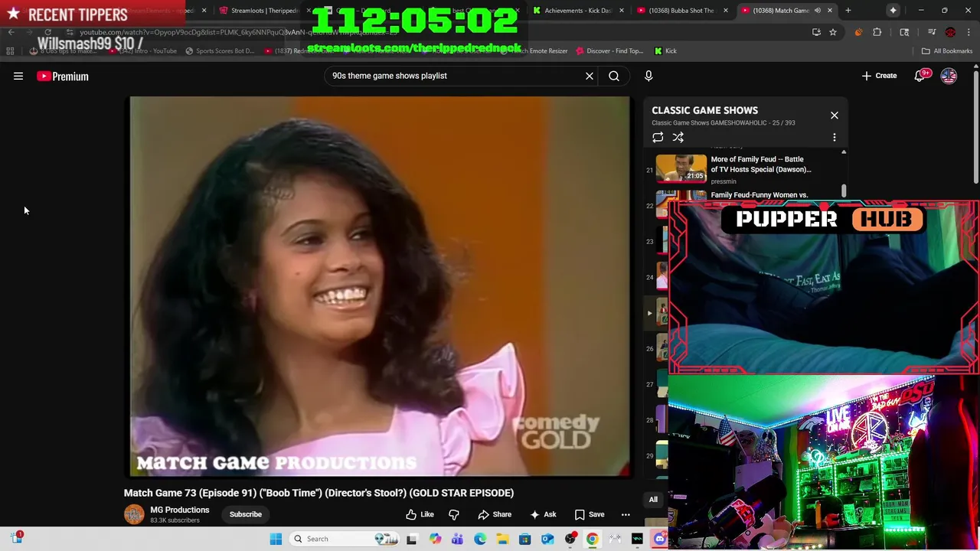The width and height of the screenshot is (980, 551).
Task: Open Kick bookmark
Action: [665, 51]
